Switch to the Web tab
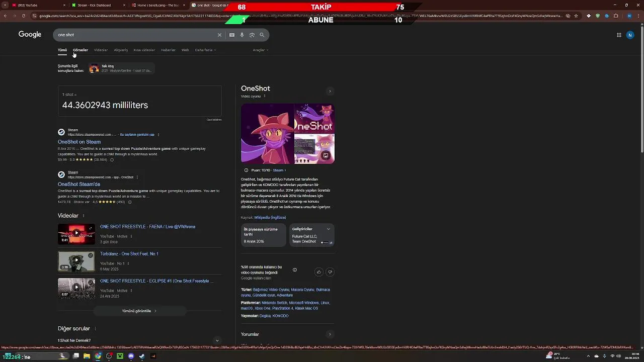Screen dimensions: 644x362 (x=185, y=50)
